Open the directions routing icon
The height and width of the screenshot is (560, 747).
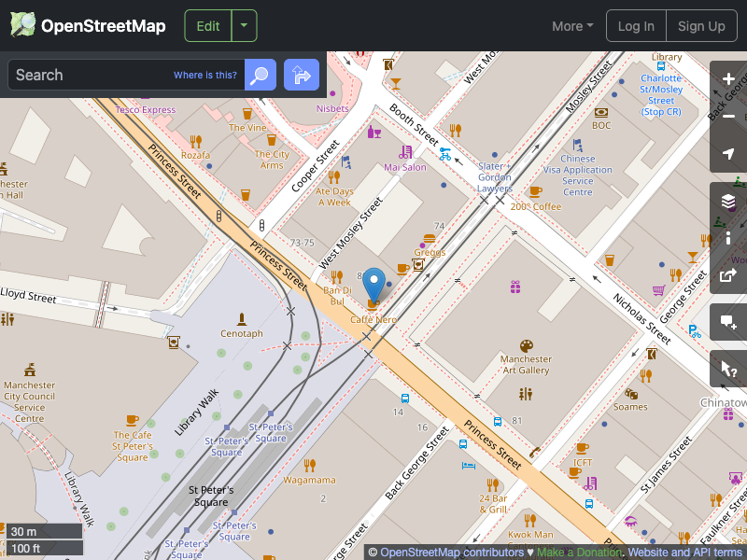point(301,75)
